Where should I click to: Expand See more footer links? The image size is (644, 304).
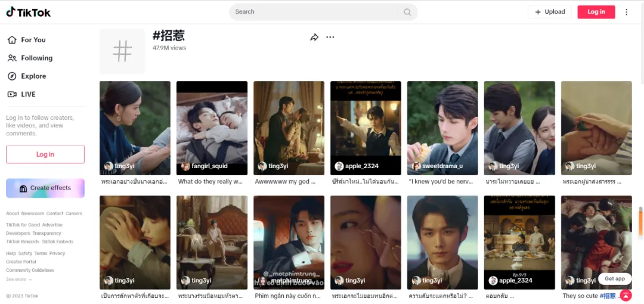[x=19, y=280]
